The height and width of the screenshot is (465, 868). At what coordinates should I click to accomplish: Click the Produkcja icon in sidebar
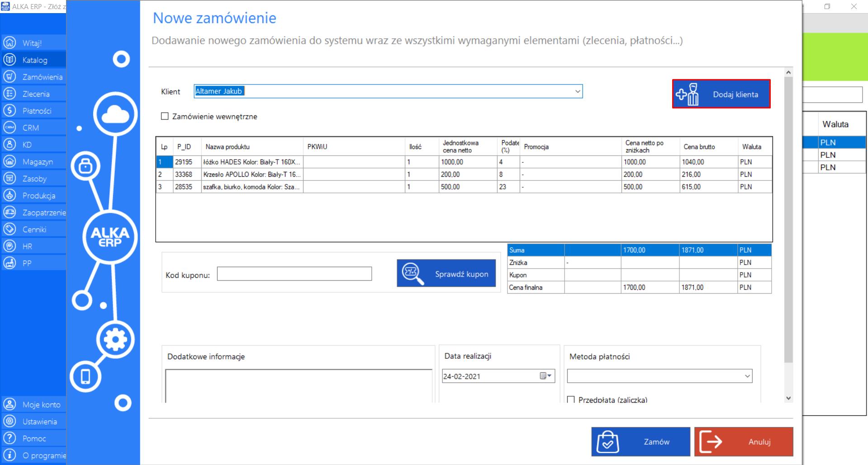[x=9, y=195]
